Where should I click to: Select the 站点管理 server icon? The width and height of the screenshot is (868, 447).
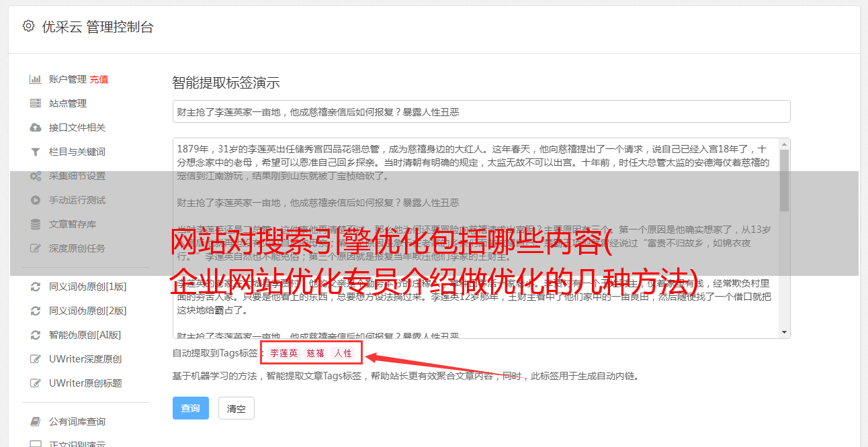(x=36, y=103)
